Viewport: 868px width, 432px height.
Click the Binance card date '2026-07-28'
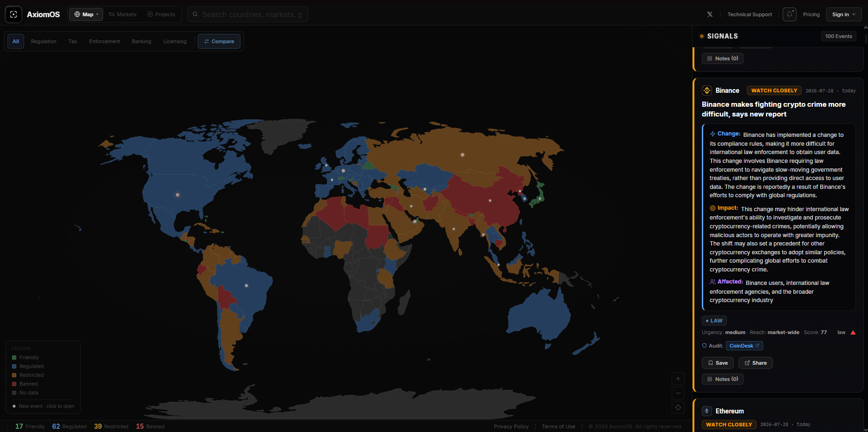[x=819, y=91]
